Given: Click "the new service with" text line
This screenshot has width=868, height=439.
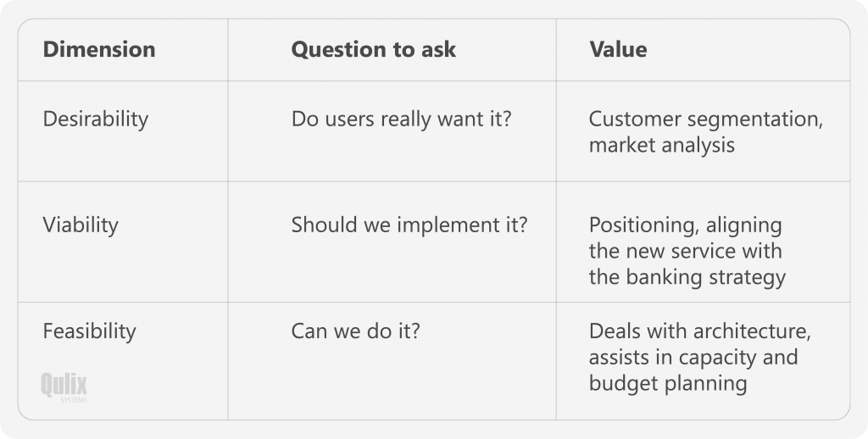Looking at the screenshot, I should (685, 251).
